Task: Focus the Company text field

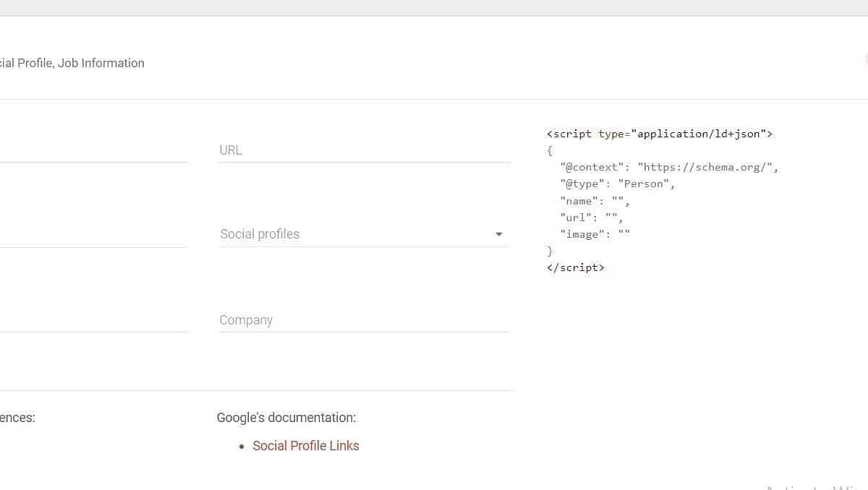Action: pos(364,320)
